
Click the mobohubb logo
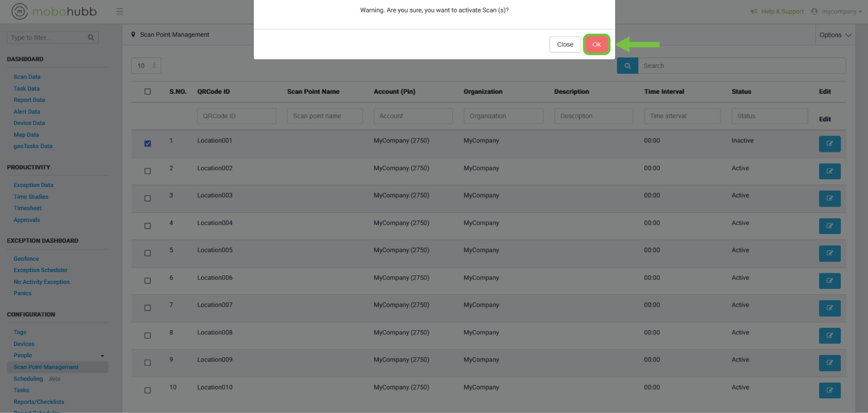click(x=54, y=11)
